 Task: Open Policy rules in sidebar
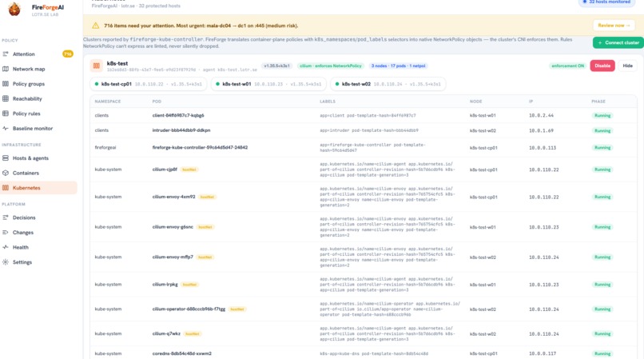(26, 114)
